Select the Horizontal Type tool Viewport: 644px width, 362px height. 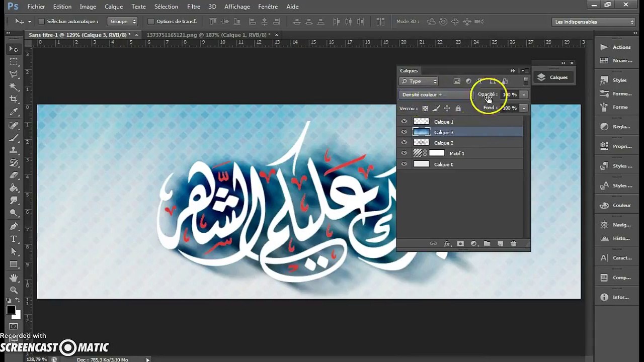coord(14,239)
